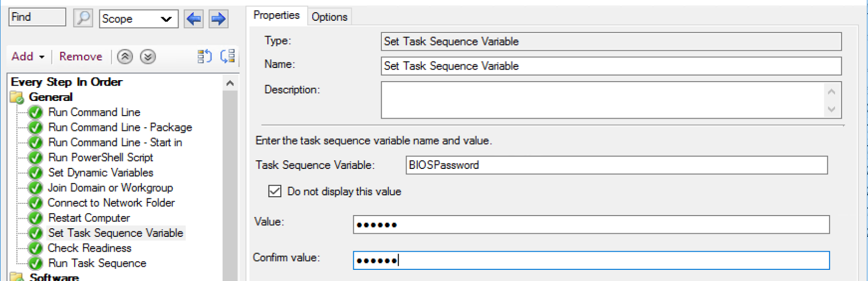Uncheck Do not display this value
This screenshot has height=281, width=868.
click(x=275, y=191)
